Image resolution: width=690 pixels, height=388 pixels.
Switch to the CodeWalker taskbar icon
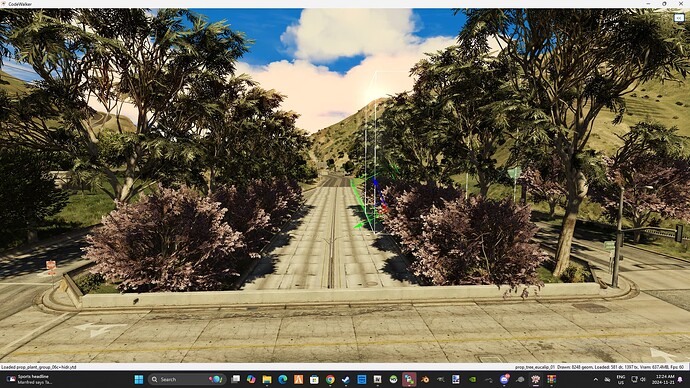(x=536, y=379)
